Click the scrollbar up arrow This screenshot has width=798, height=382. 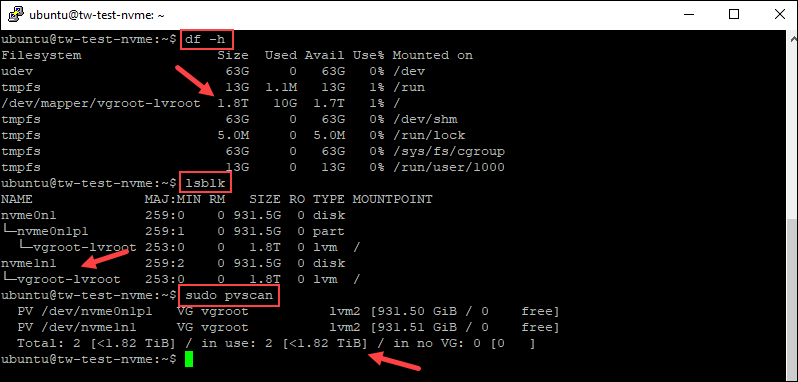pyautogui.click(x=792, y=38)
